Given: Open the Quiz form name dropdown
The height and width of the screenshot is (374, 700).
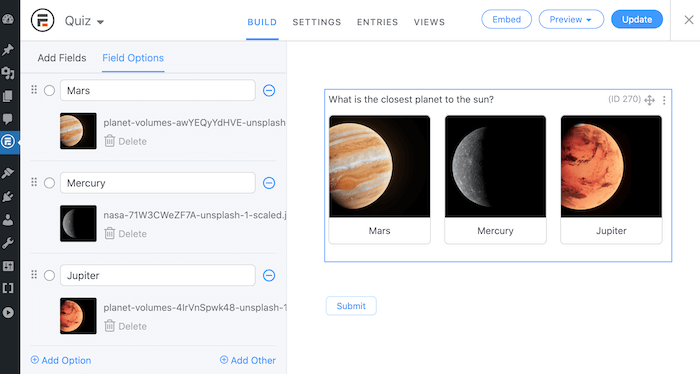Looking at the screenshot, I should pos(84,21).
